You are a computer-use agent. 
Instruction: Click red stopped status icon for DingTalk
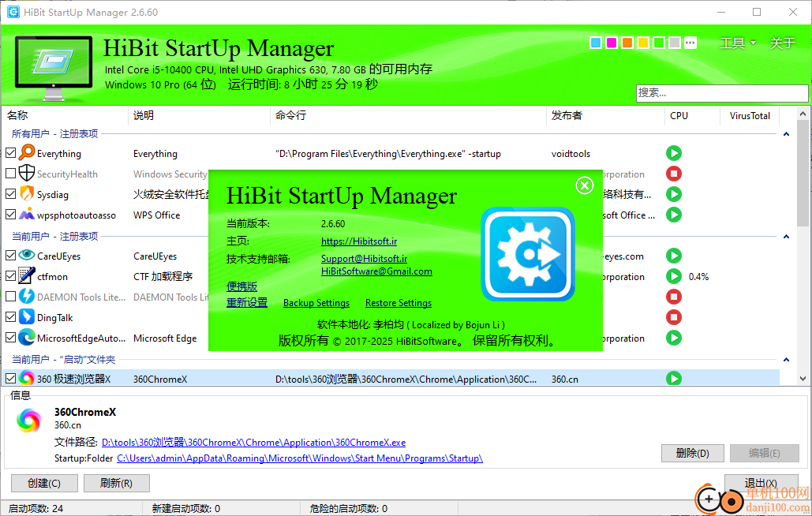click(x=674, y=316)
